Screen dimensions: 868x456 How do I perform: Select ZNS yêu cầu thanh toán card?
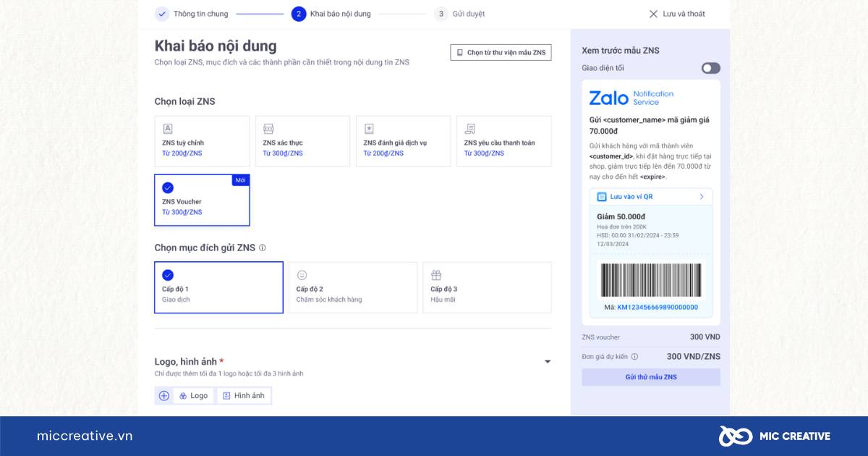503,141
